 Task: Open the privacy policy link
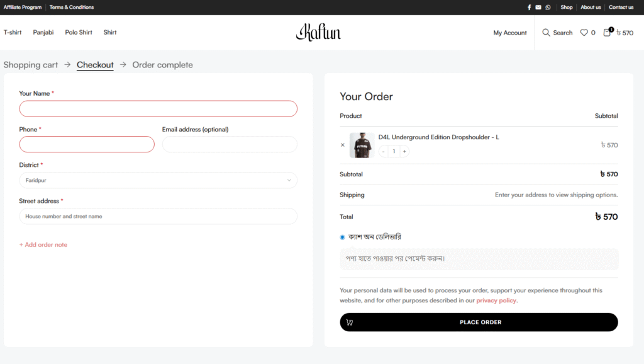496,300
